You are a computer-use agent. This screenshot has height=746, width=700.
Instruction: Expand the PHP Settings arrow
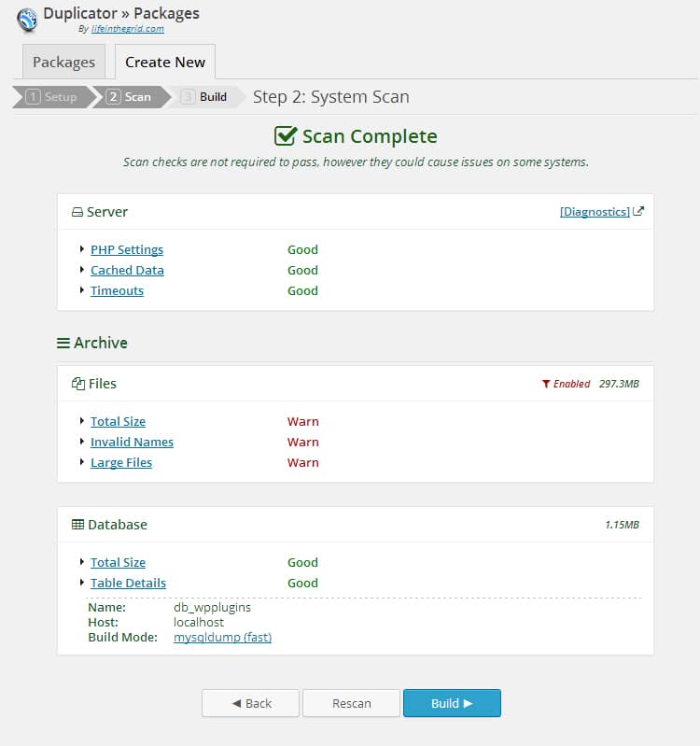click(x=82, y=249)
